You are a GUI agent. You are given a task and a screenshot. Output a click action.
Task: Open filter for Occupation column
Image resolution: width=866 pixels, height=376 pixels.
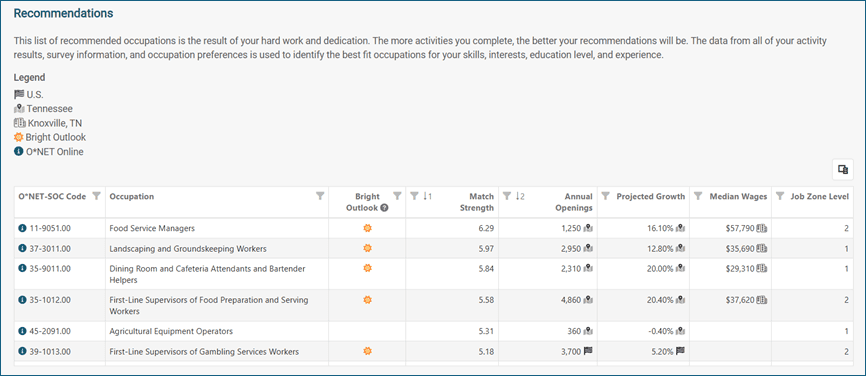click(320, 196)
